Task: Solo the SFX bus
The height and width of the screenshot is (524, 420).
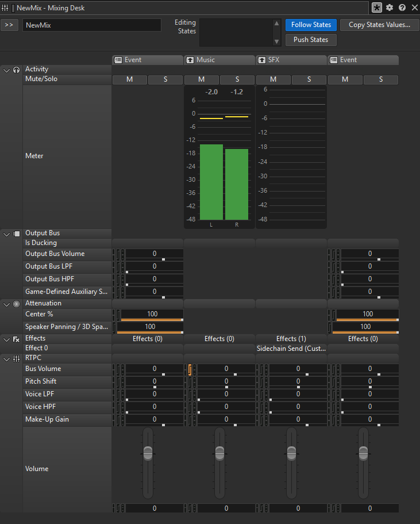Action: (x=309, y=79)
